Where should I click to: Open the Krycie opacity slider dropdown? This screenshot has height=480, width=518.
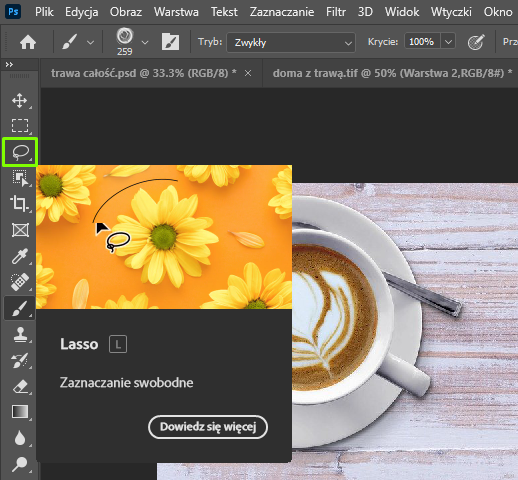pyautogui.click(x=448, y=42)
